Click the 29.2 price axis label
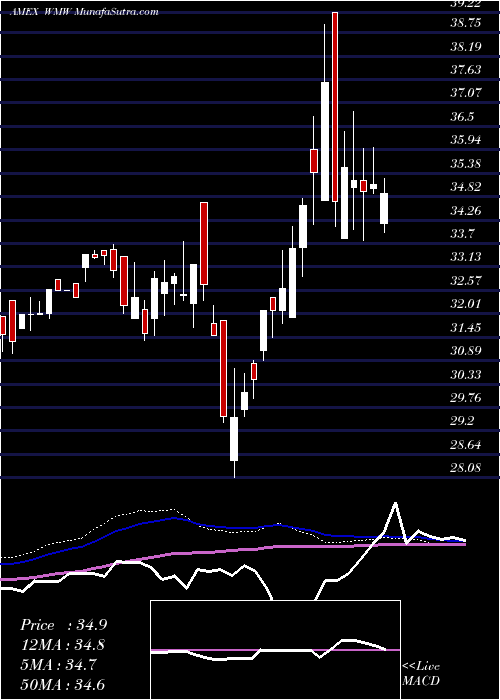The image size is (500, 700). click(x=462, y=421)
